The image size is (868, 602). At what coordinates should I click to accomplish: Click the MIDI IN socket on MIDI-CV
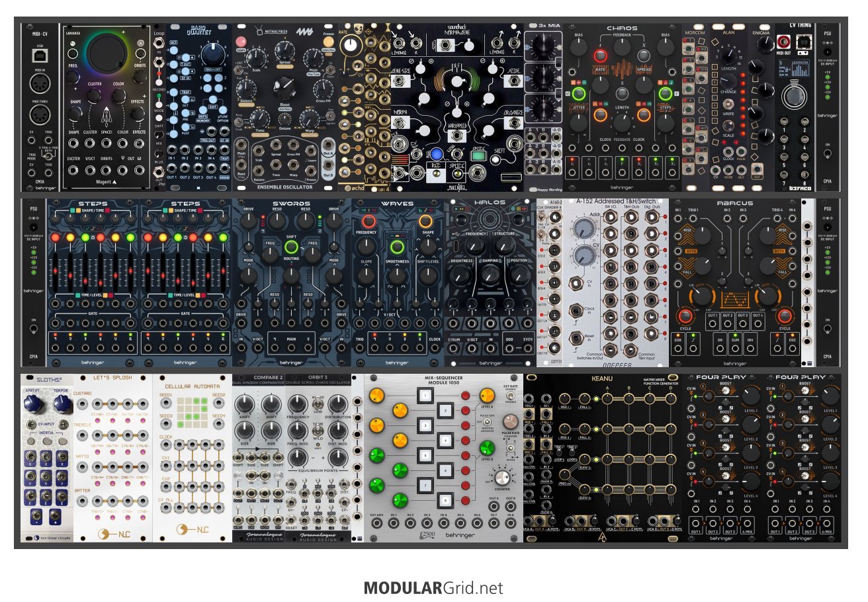pyautogui.click(x=40, y=84)
